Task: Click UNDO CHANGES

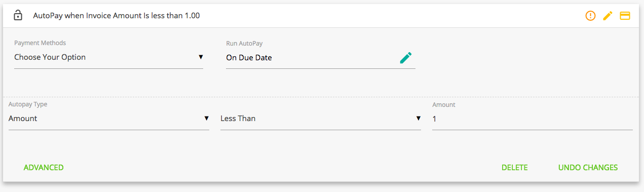Action: pyautogui.click(x=588, y=168)
